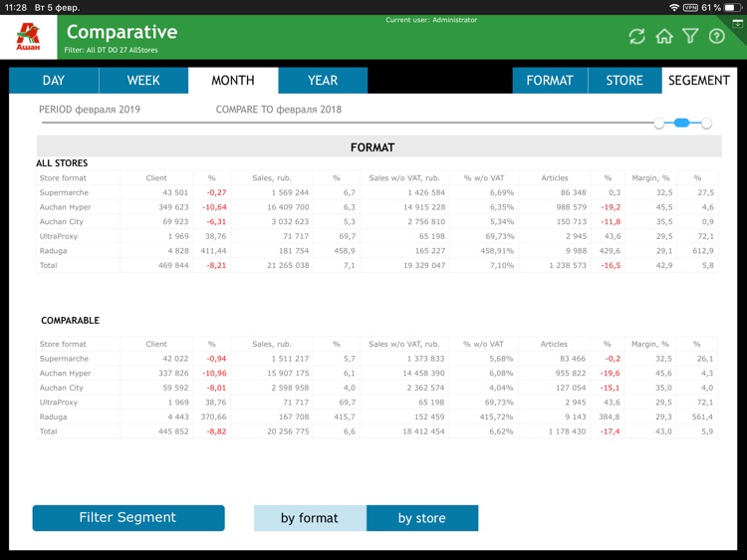
Task: Select Auchan Hyper row in ALL STORES table
Action: point(376,207)
